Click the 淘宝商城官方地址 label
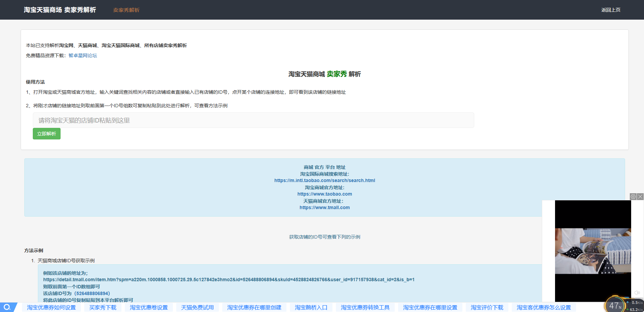 (x=325, y=187)
